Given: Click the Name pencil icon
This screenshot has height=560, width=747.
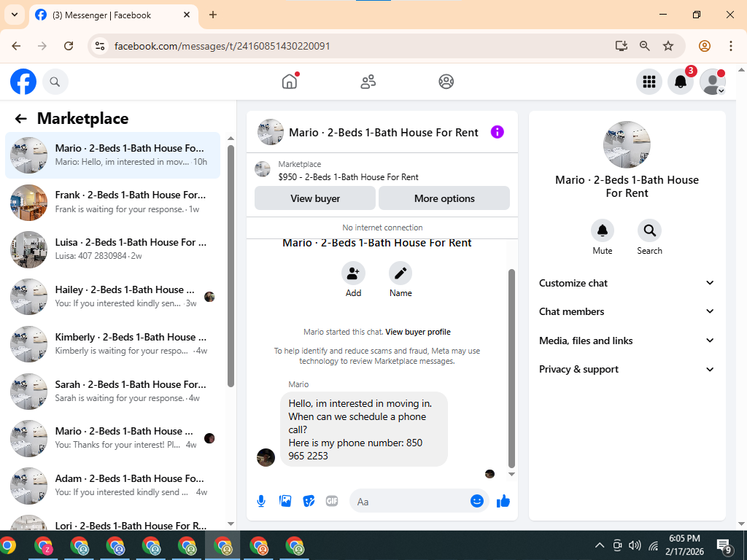Looking at the screenshot, I should (400, 273).
